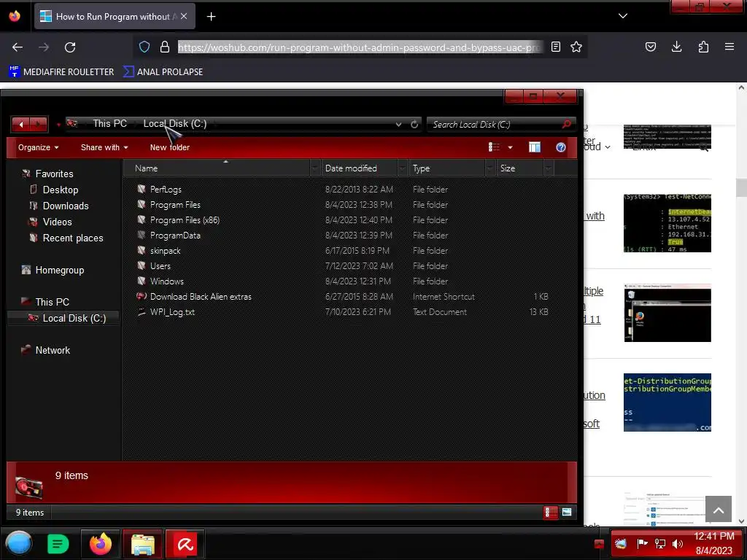Sort by Name column header
The width and height of the screenshot is (747, 560).
pos(146,168)
